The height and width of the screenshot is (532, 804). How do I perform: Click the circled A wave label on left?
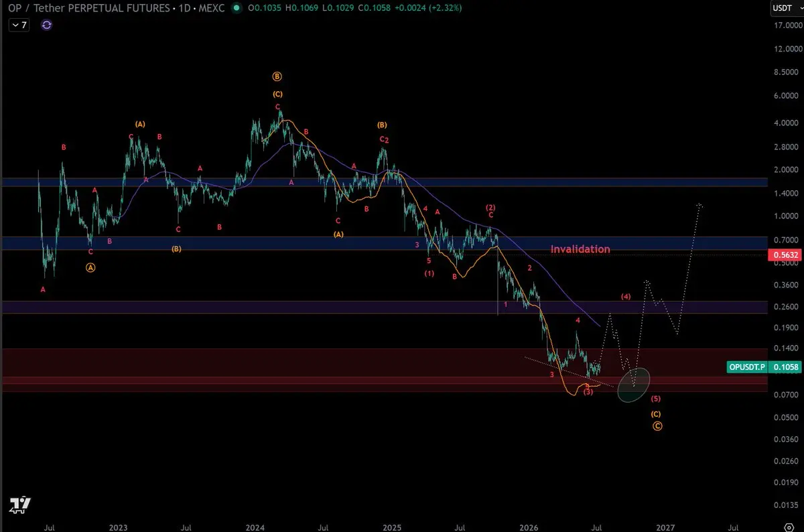[x=91, y=267]
